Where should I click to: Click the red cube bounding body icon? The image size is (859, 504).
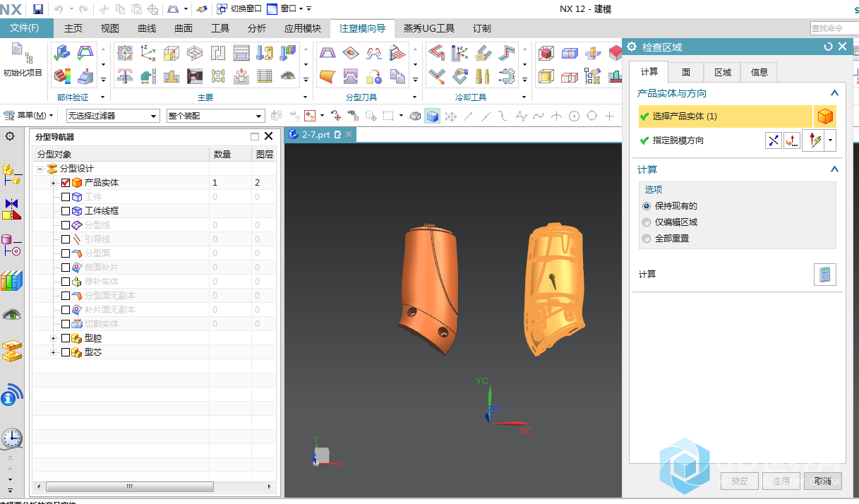[546, 53]
